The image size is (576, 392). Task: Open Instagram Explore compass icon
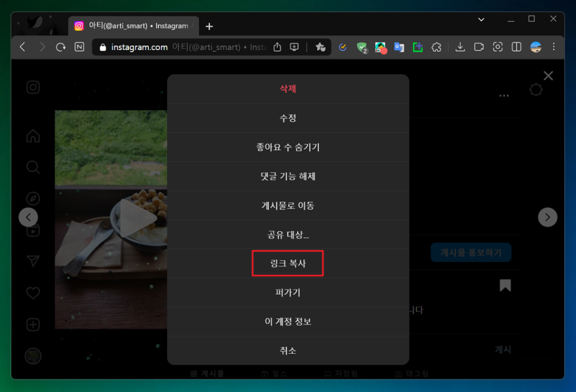[33, 198]
